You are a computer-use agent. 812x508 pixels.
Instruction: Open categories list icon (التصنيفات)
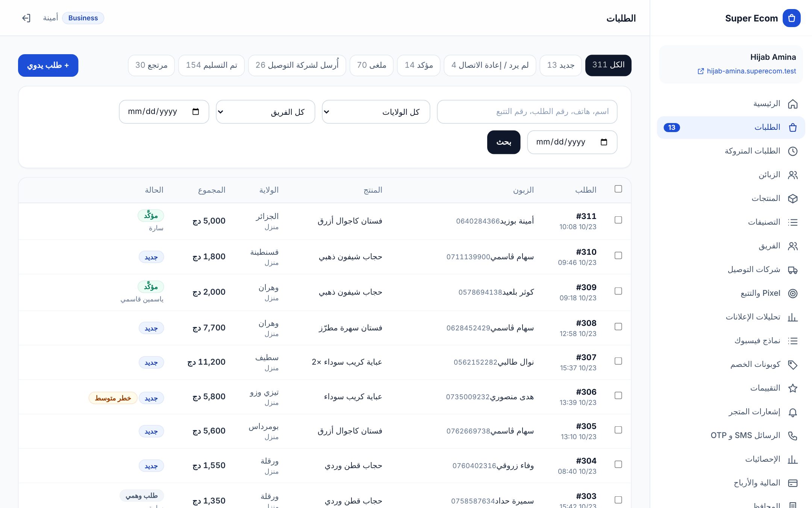(792, 222)
